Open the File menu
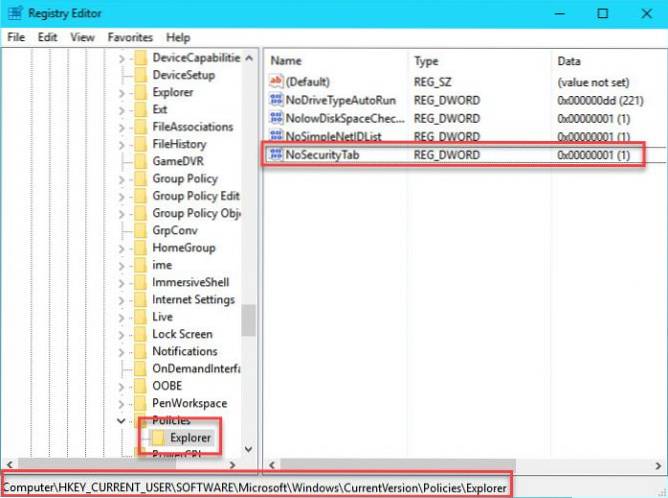 pyautogui.click(x=16, y=37)
